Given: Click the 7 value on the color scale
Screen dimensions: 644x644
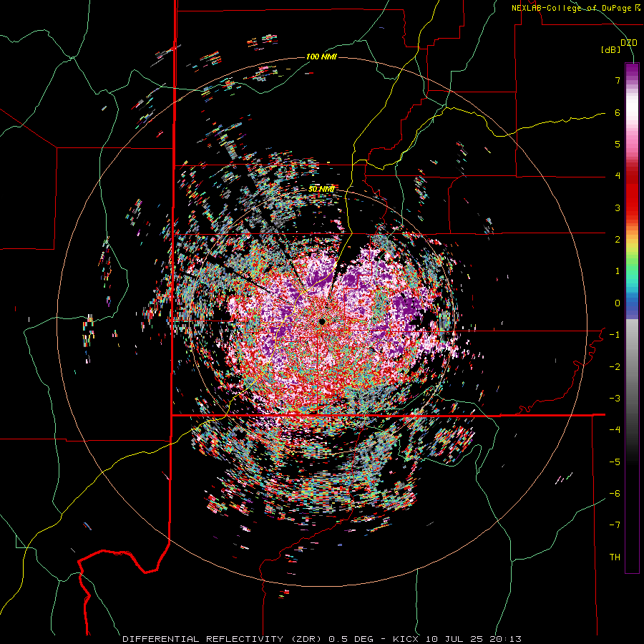Looking at the screenshot, I should pos(618,80).
